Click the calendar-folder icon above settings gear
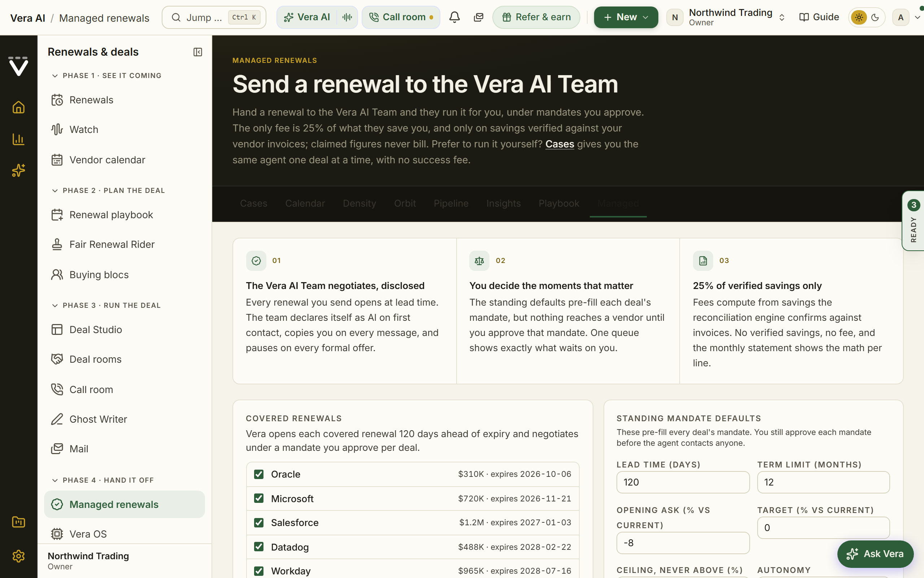The width and height of the screenshot is (924, 578). pyautogui.click(x=18, y=522)
